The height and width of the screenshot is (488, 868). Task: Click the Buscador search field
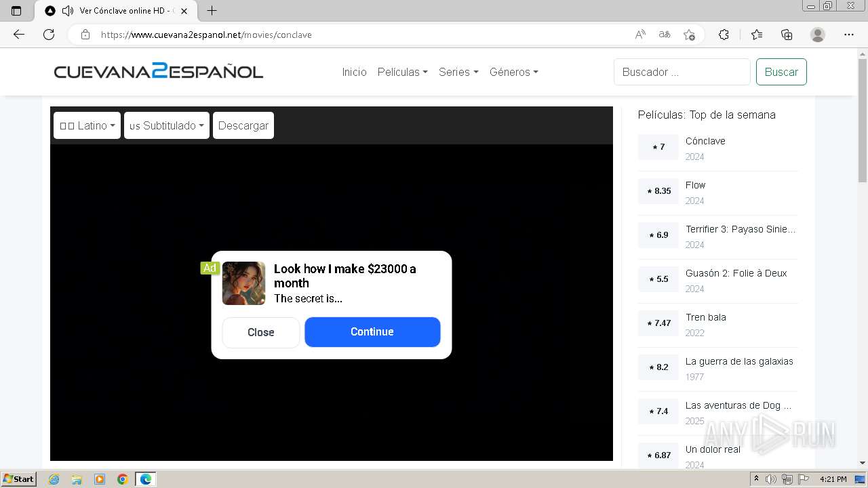tap(682, 72)
